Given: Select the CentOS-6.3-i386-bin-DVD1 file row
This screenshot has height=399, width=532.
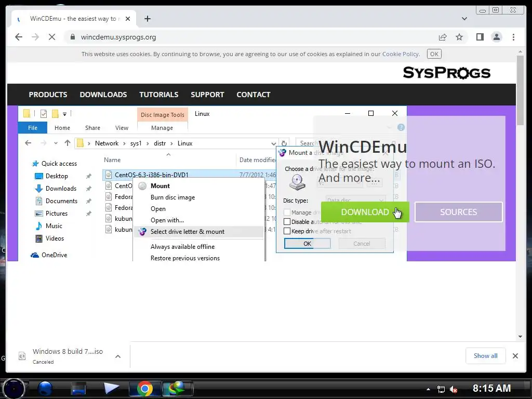Looking at the screenshot, I should coord(189,175).
